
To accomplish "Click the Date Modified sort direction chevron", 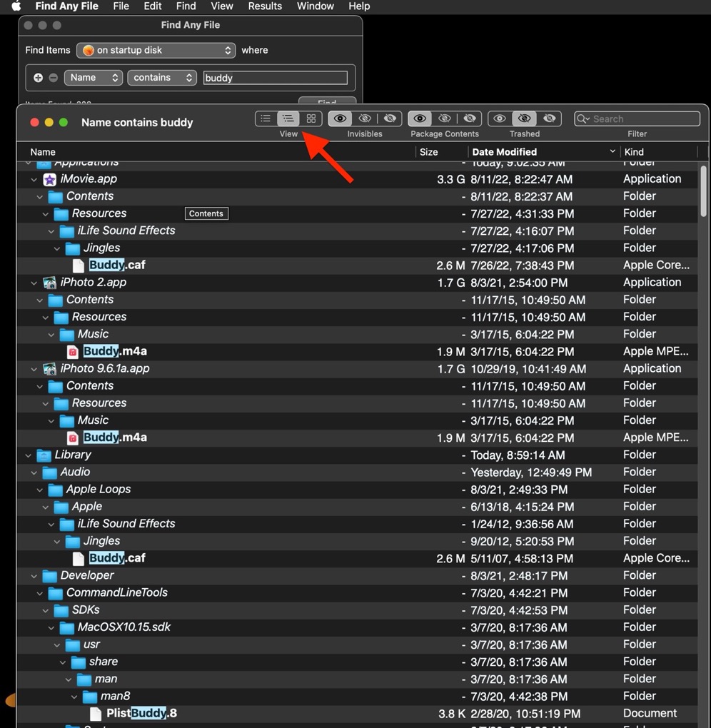I will pos(612,151).
